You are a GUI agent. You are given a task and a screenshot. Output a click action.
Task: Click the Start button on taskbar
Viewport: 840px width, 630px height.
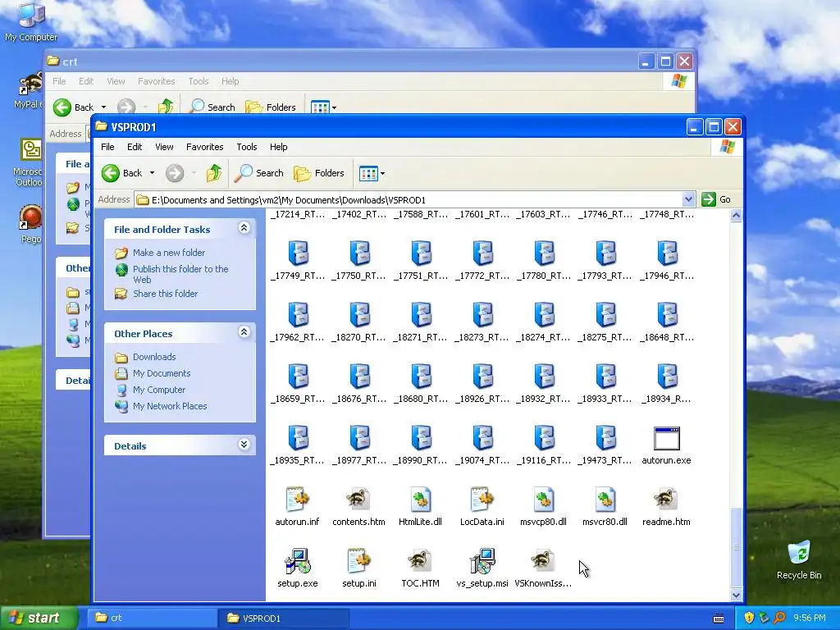39,618
